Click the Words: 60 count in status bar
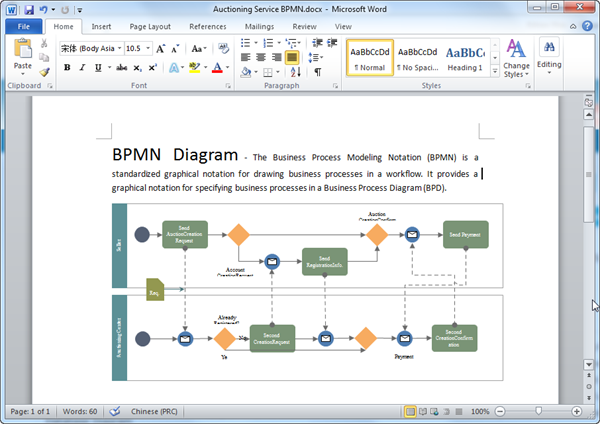The width and height of the screenshot is (600, 424). pyautogui.click(x=81, y=411)
